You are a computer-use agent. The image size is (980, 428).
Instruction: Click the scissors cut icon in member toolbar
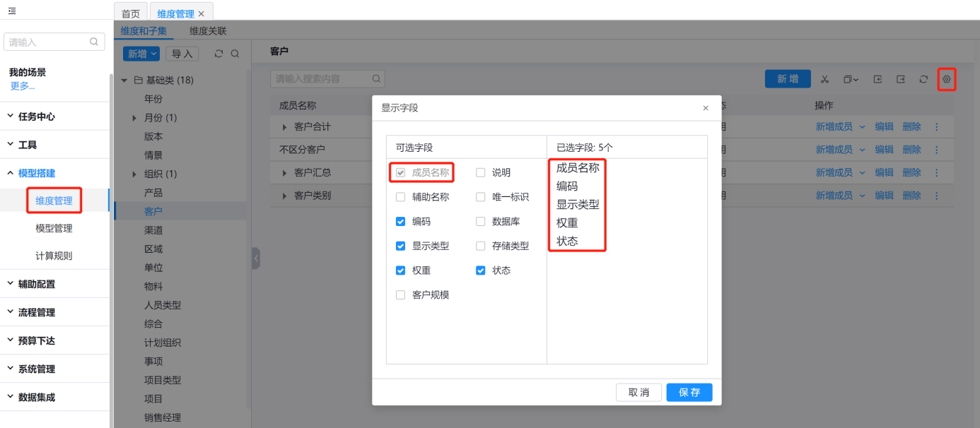pos(824,79)
